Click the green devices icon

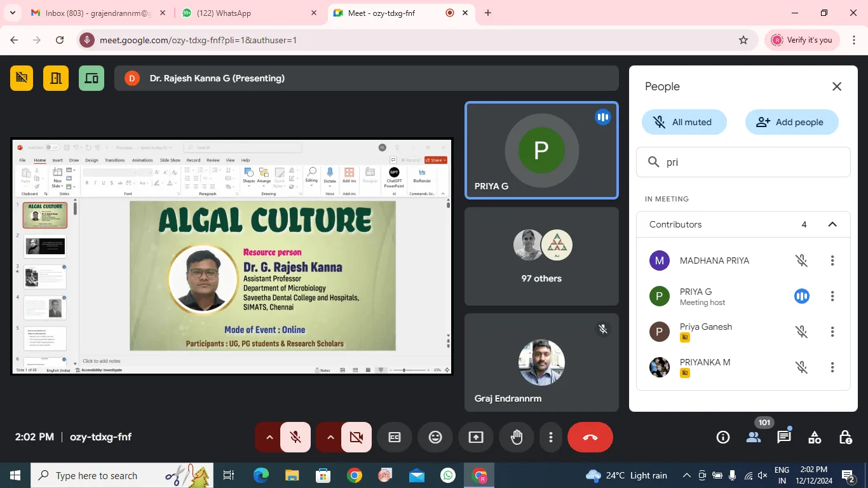[x=92, y=78]
